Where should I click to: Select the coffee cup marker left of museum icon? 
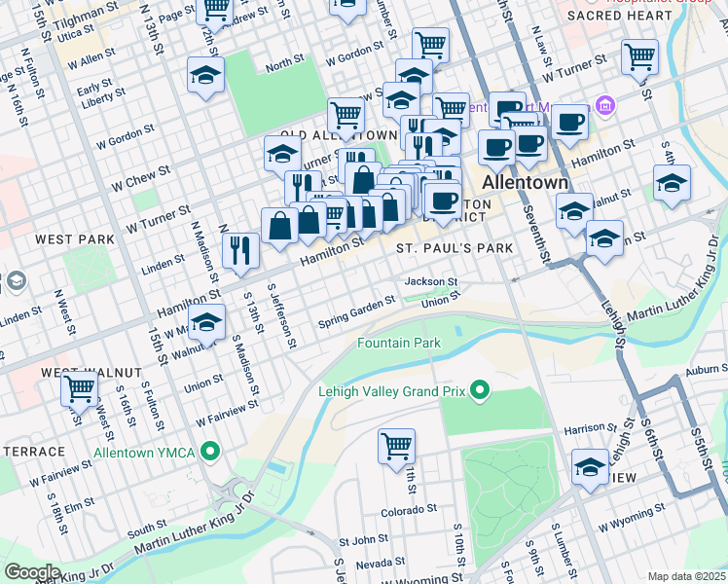click(569, 124)
